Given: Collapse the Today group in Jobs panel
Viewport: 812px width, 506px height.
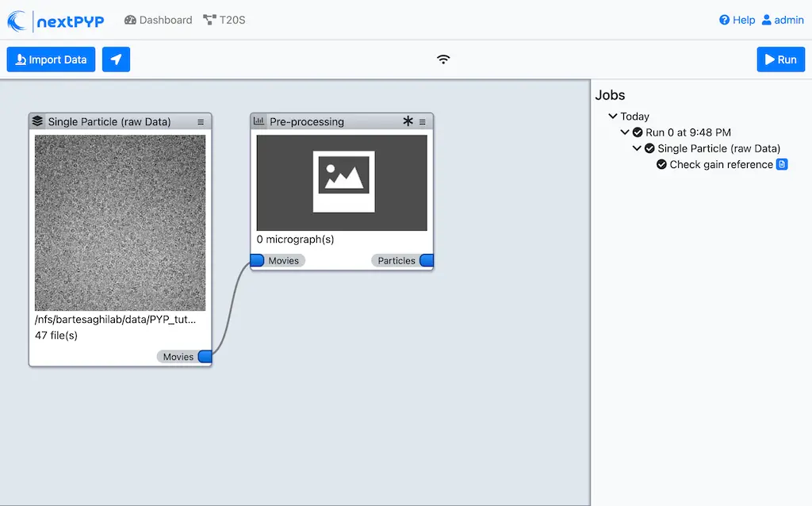Looking at the screenshot, I should (x=612, y=116).
